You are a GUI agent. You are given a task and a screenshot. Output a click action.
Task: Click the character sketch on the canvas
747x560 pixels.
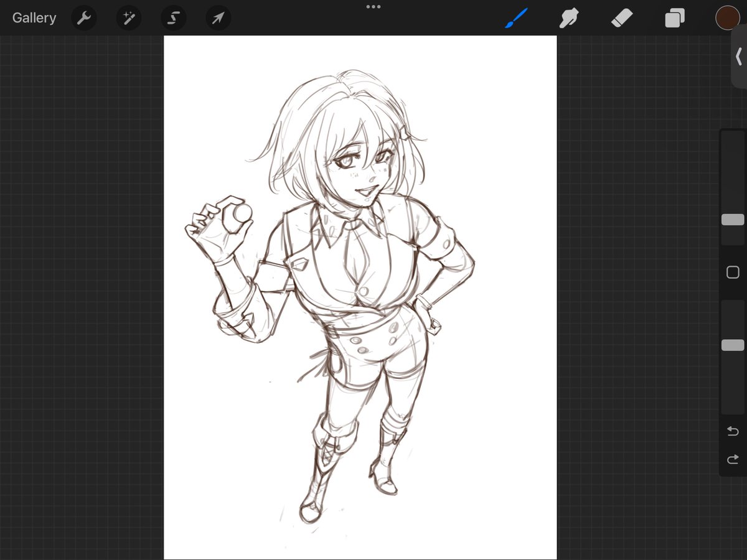click(x=330, y=296)
